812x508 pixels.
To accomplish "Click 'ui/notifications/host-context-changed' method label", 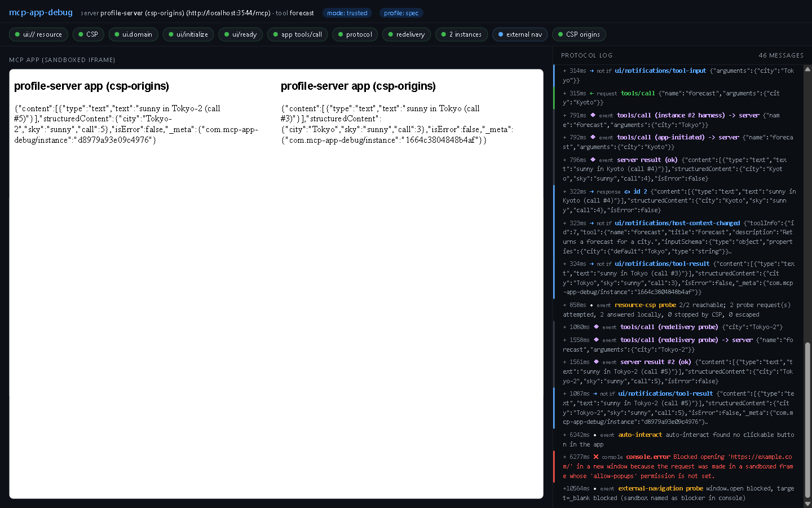I will (x=677, y=223).
